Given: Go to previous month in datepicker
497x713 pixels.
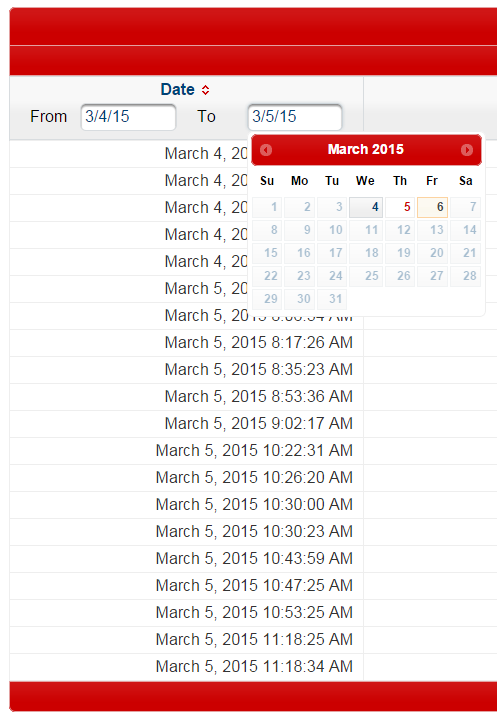Looking at the screenshot, I should (266, 150).
